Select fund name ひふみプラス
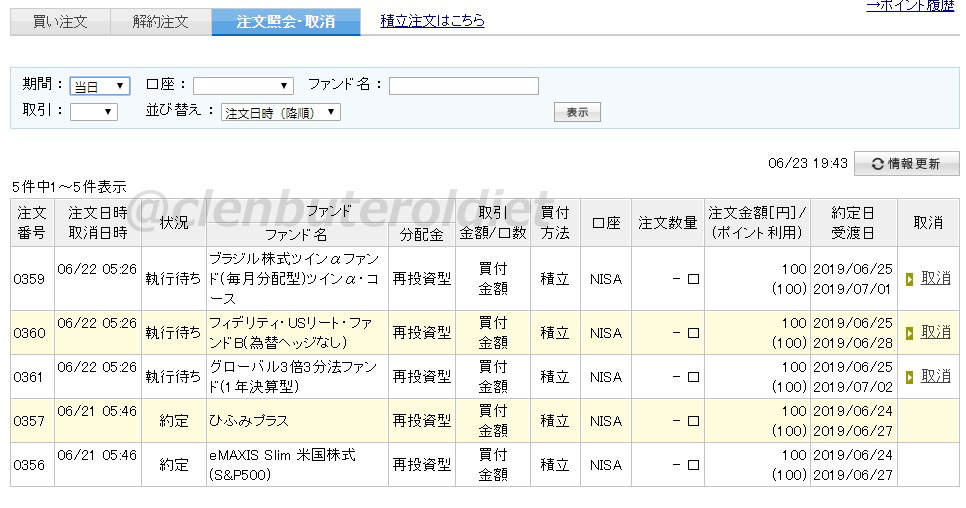The height and width of the screenshot is (508, 966). tap(248, 421)
